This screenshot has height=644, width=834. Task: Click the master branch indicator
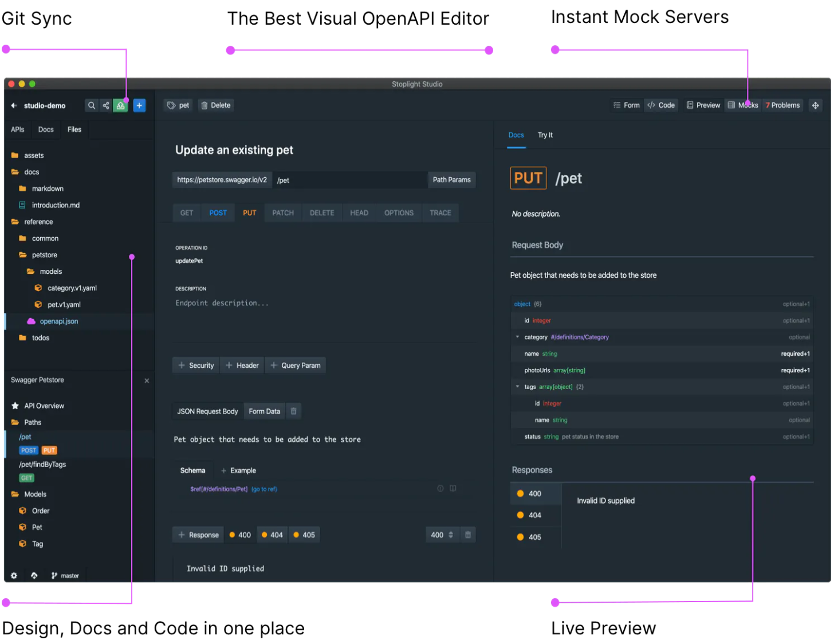(x=65, y=576)
